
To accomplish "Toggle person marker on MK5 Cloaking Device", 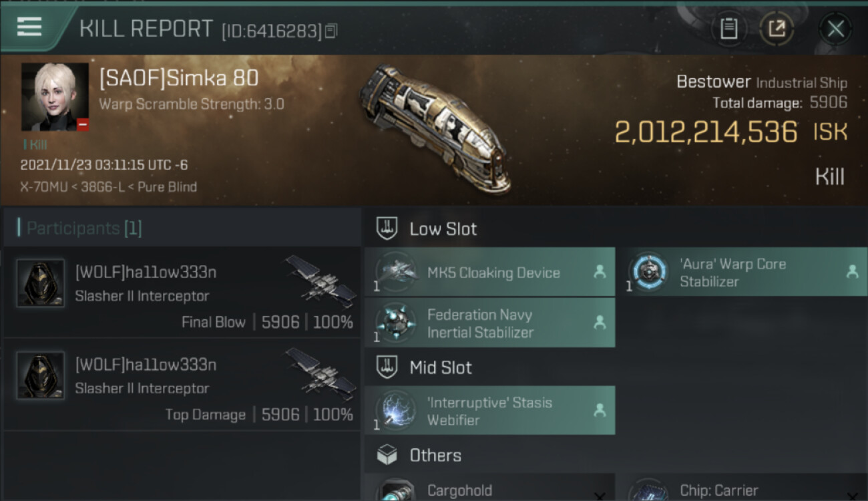I will [599, 272].
